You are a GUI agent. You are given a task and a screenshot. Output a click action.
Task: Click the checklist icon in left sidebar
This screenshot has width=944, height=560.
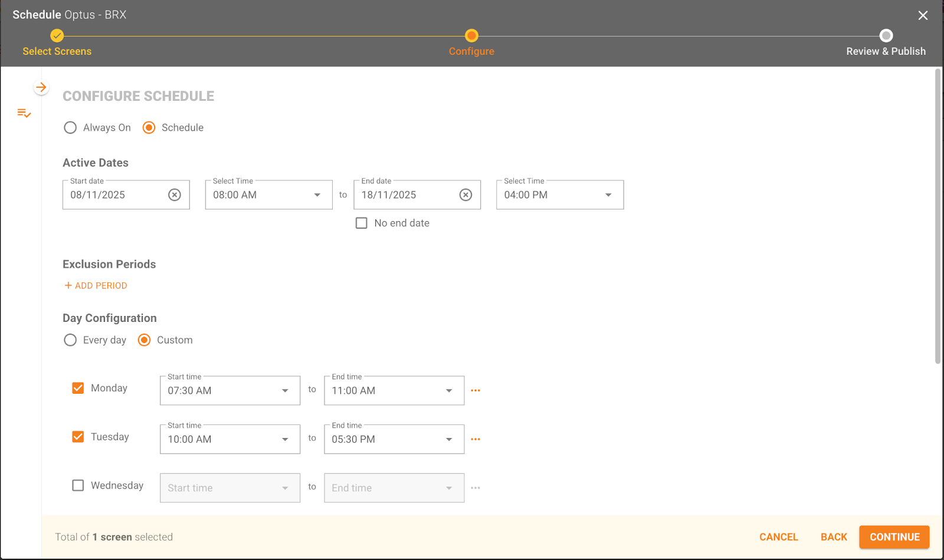tap(24, 113)
